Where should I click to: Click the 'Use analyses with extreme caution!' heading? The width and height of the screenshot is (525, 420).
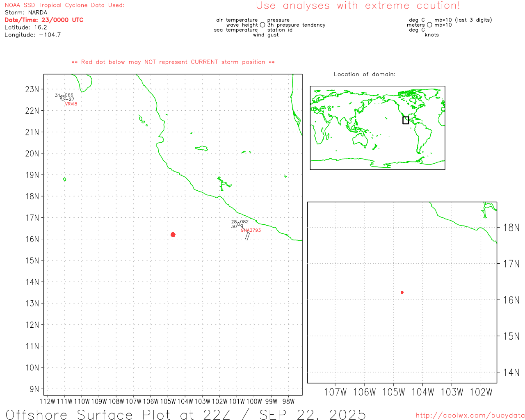pos(358,6)
